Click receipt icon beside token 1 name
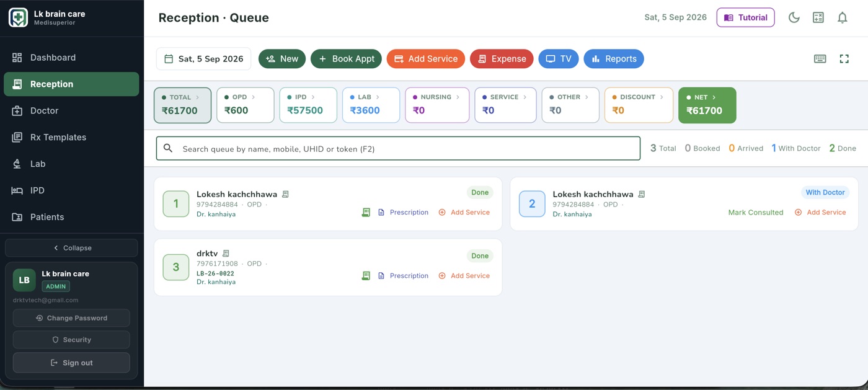Viewport: 868px width, 390px height. [285, 194]
